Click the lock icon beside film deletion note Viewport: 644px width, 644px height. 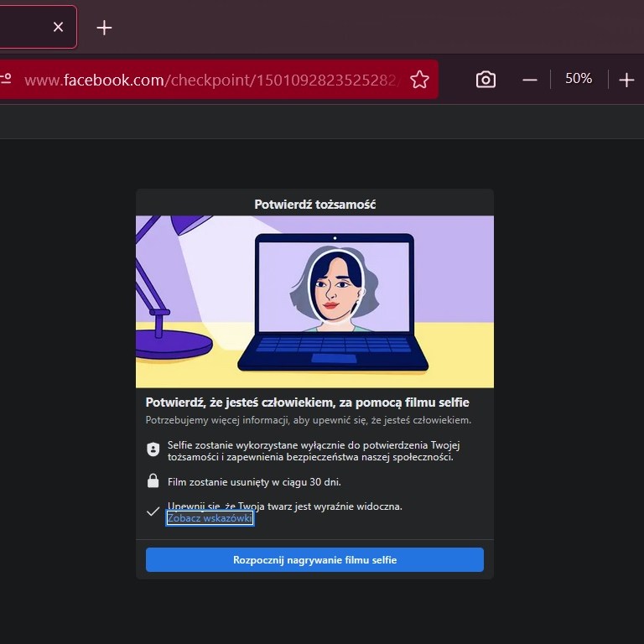pos(153,481)
